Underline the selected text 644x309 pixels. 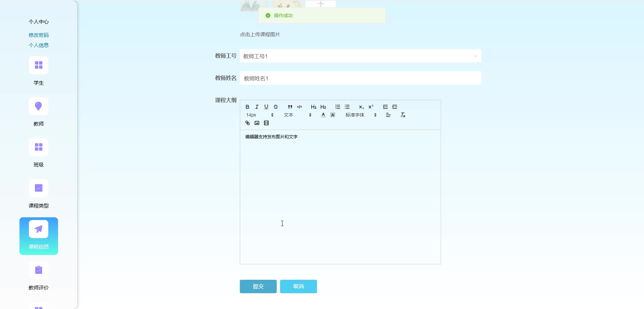coord(266,107)
